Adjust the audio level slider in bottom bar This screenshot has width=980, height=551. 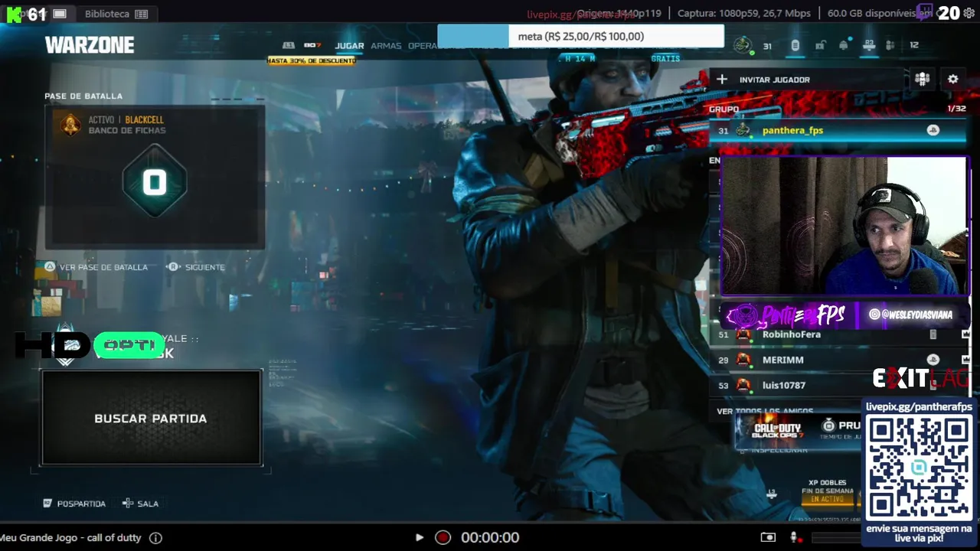coord(835,538)
